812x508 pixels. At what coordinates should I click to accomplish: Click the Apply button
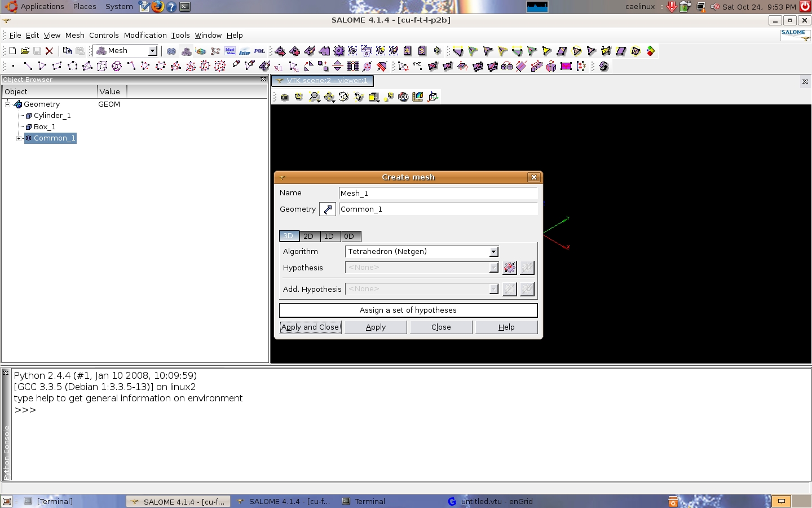[376, 327]
